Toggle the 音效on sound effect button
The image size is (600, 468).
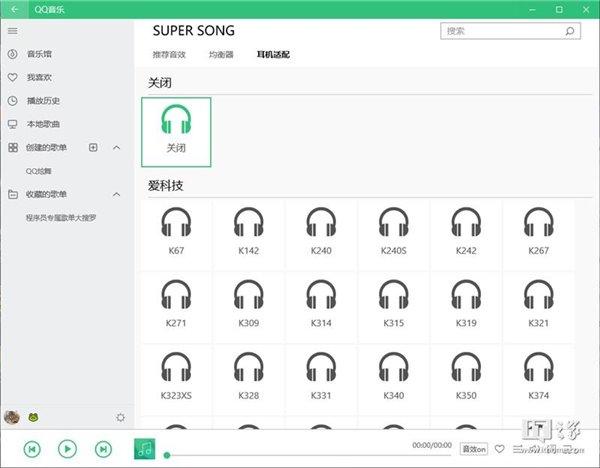point(474,449)
